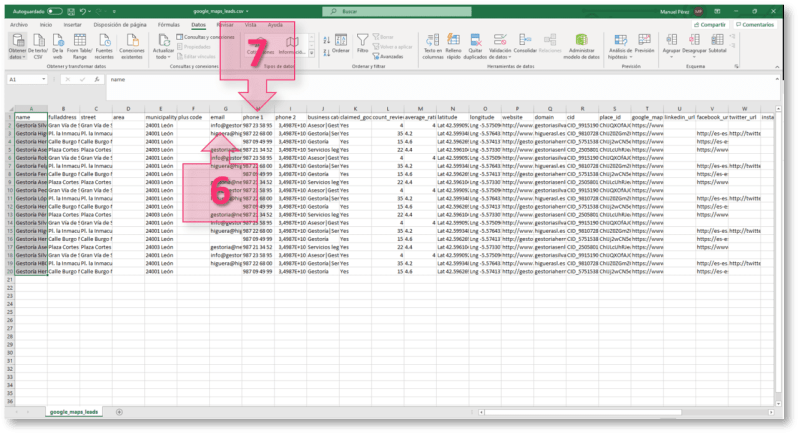This screenshot has height=434, width=799.
Task: Open Conexiones existentes
Action: (x=132, y=46)
